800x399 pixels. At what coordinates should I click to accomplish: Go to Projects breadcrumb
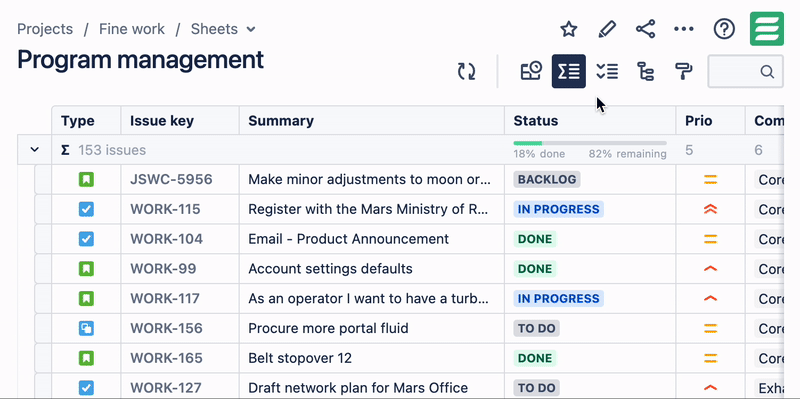[x=45, y=29]
